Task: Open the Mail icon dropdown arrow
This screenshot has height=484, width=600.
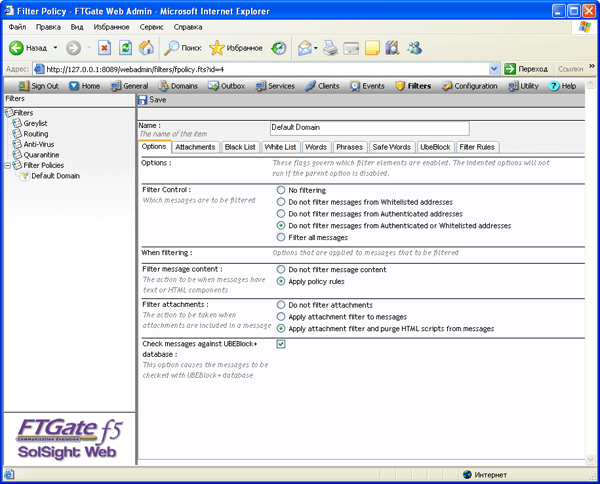Action: [x=316, y=48]
